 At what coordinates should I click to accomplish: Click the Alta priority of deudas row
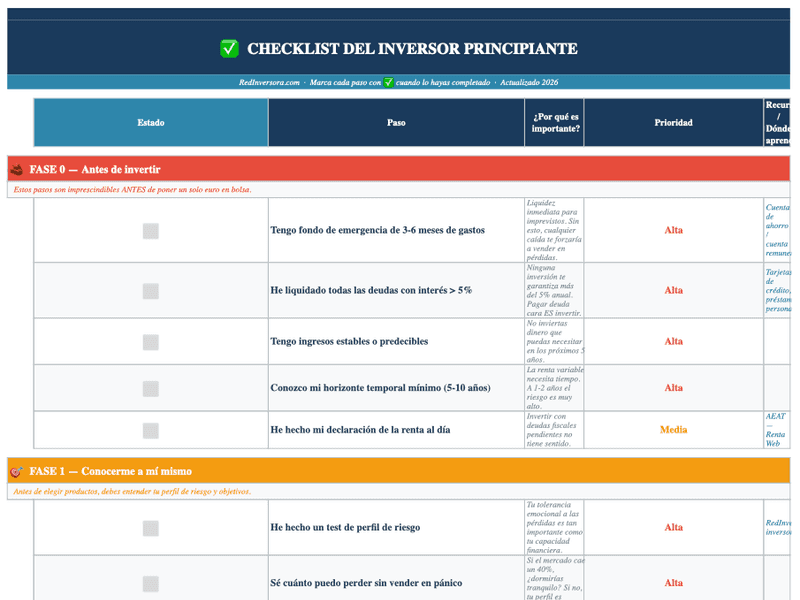pos(673,290)
